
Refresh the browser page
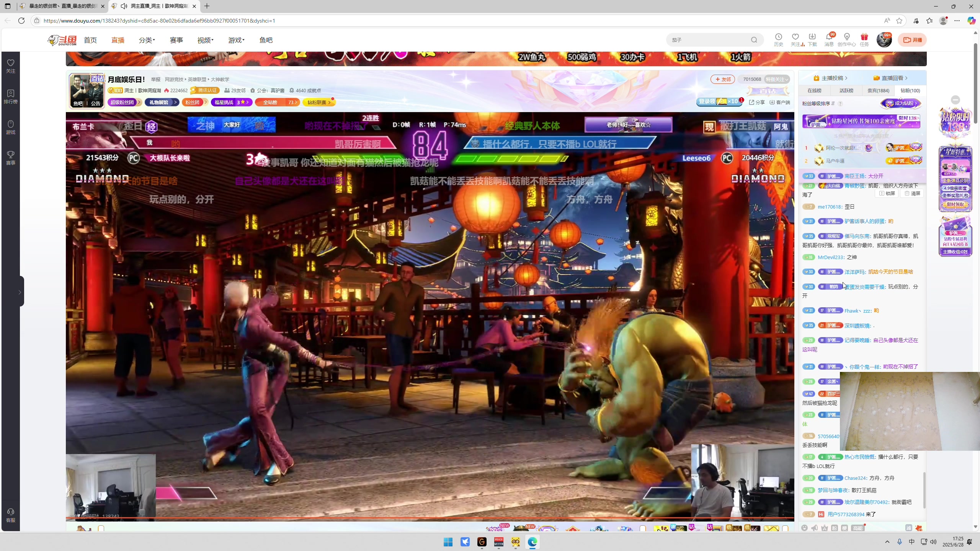(21, 21)
